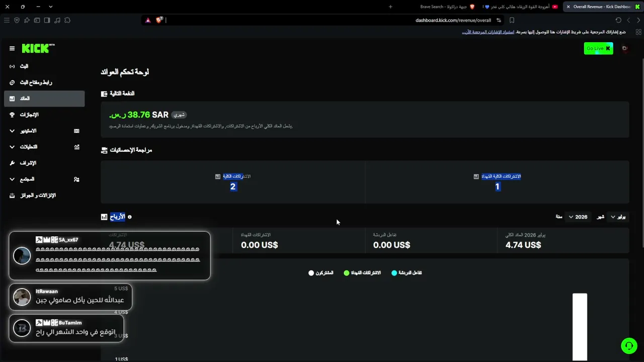Open the profile avatar next to Go Live

tap(625, 48)
